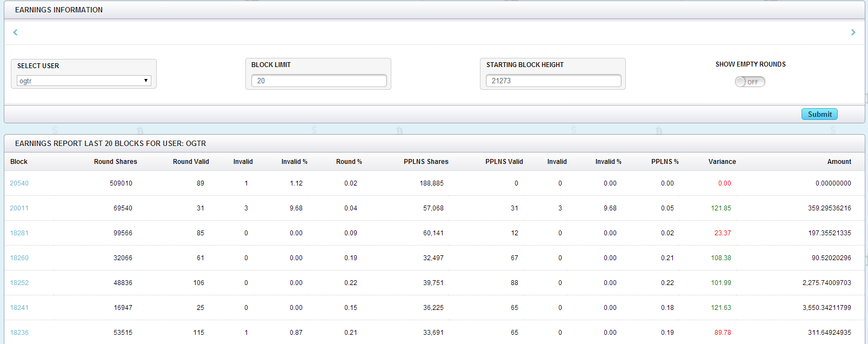The image size is (868, 344).
Task: Click the Show Empty Rounds label
Action: pos(751,64)
